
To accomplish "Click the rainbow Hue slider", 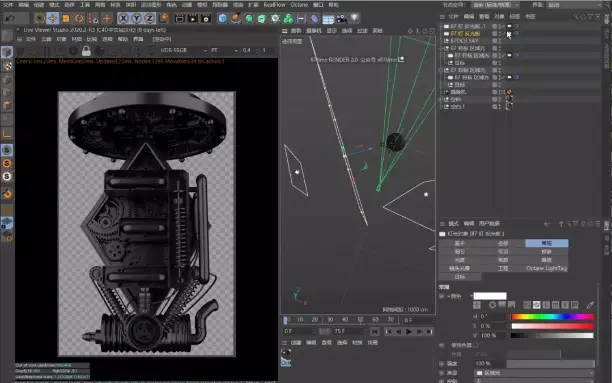I will (x=553, y=317).
